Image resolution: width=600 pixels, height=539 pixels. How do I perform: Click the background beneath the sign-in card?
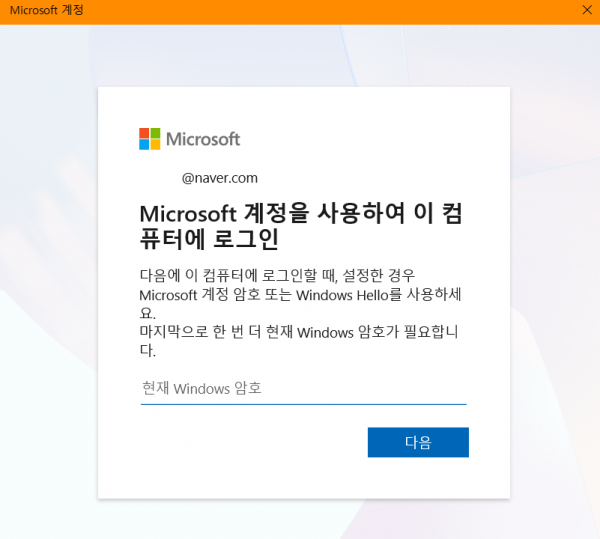tap(300, 520)
